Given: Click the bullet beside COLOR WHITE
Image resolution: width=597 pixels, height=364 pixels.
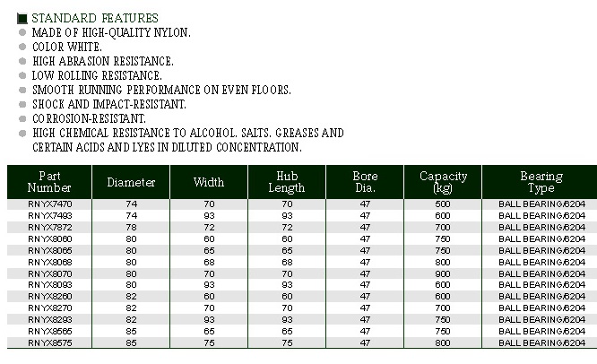Looking at the screenshot, I should (22, 47).
